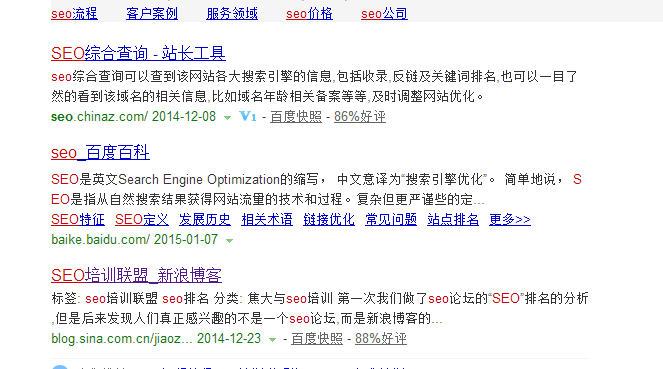
Task: Expand dropdown arrow after seo.chinaz.com date
Action: click(x=227, y=118)
